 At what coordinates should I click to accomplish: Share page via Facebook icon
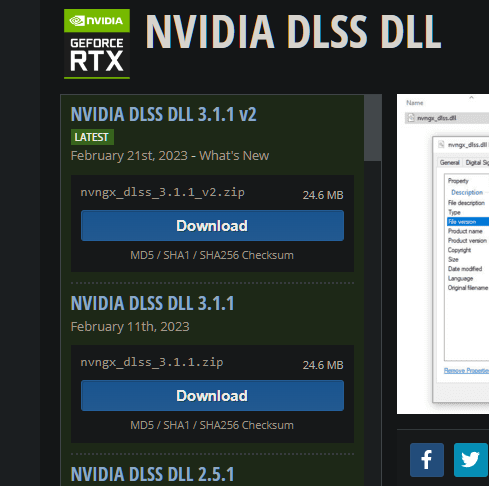427,460
